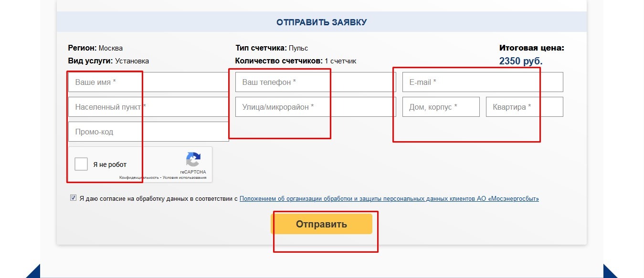Viewport: 644px width, 278px height.
Task: Select the "Ваш телефон" input
Action: click(316, 82)
